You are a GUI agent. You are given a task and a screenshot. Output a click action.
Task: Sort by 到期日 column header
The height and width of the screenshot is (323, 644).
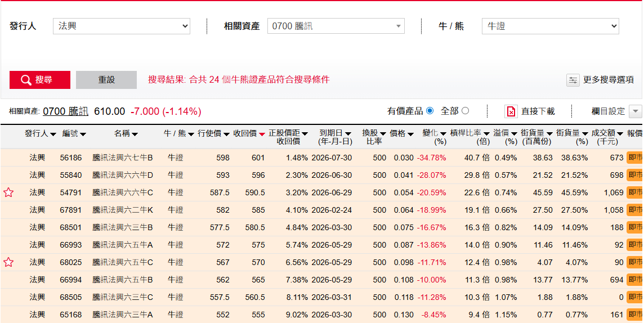336,137
